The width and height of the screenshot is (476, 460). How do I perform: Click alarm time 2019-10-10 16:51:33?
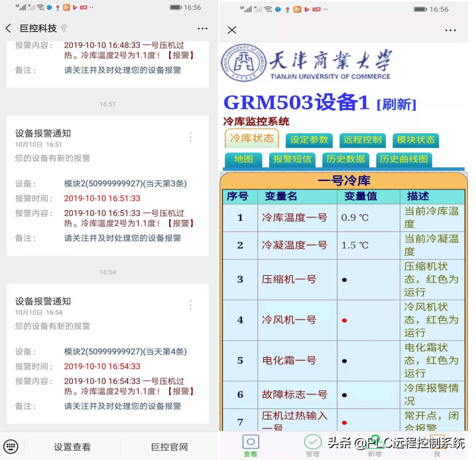click(102, 198)
